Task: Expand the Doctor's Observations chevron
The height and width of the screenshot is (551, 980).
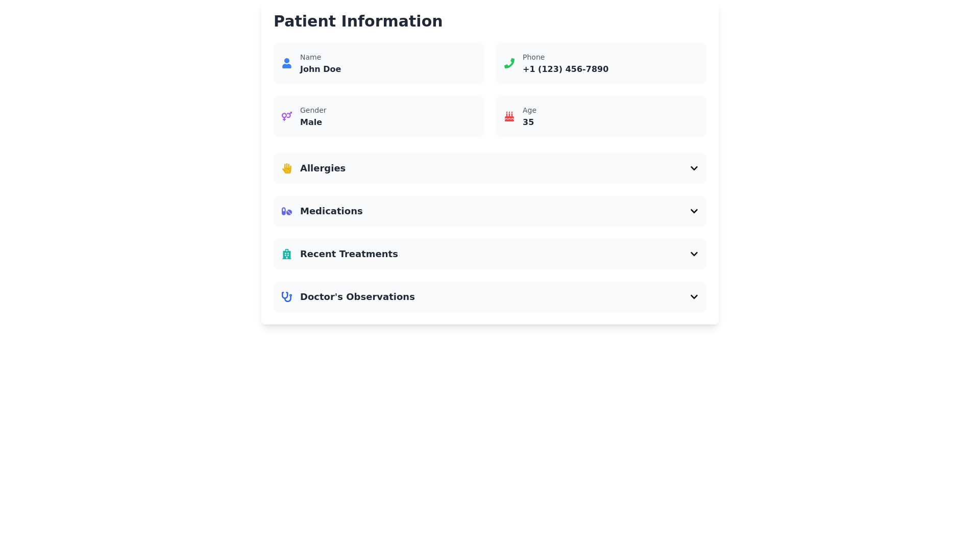Action: (694, 296)
